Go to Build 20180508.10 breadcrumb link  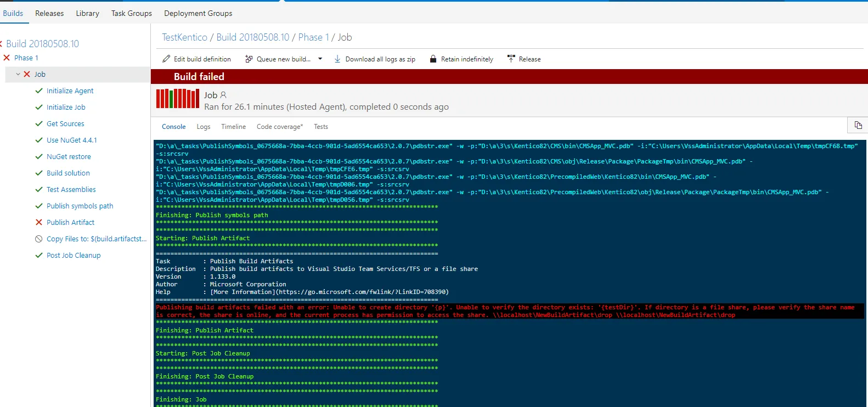pos(252,37)
